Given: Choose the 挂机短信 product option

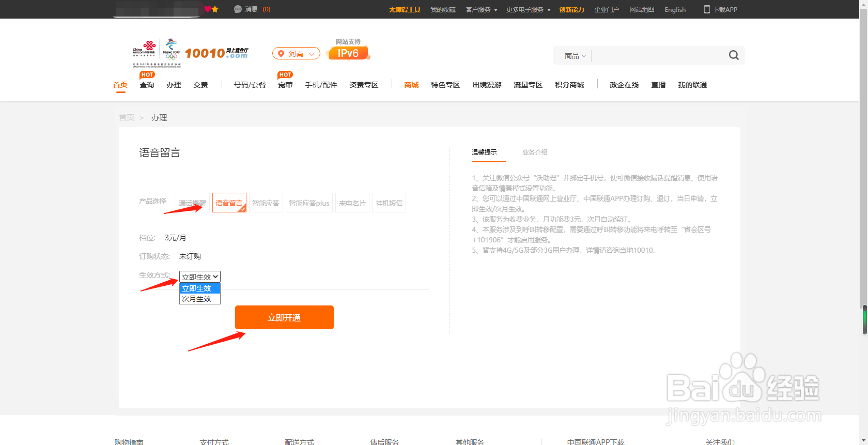Looking at the screenshot, I should click(389, 203).
